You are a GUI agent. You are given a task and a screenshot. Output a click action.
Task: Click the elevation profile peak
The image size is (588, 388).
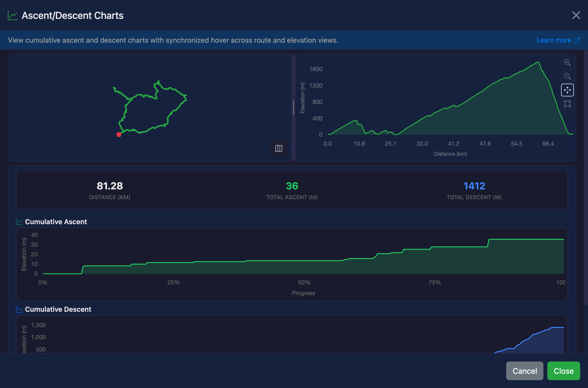(x=538, y=62)
